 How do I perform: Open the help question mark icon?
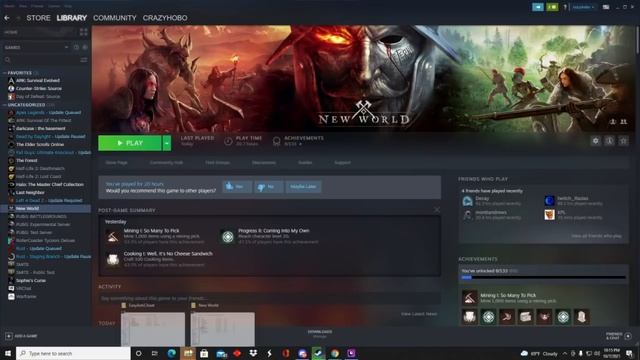[x=565, y=7]
